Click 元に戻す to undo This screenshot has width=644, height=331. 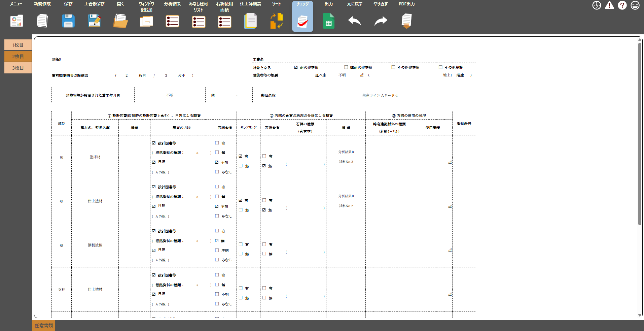(354, 21)
